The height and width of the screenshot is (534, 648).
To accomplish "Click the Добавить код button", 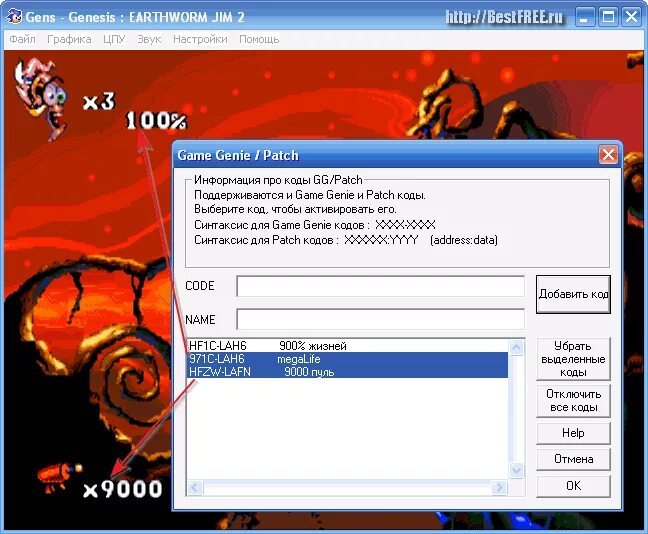I will tap(573, 294).
